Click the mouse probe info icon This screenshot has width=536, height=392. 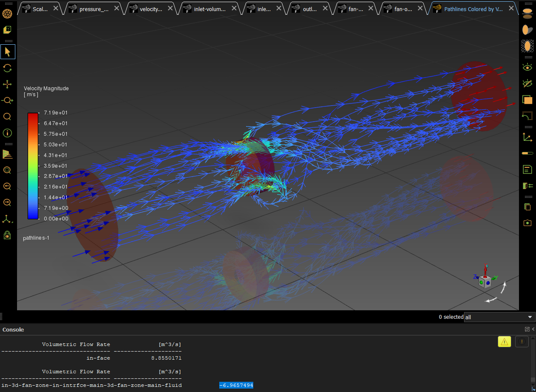tap(7, 133)
